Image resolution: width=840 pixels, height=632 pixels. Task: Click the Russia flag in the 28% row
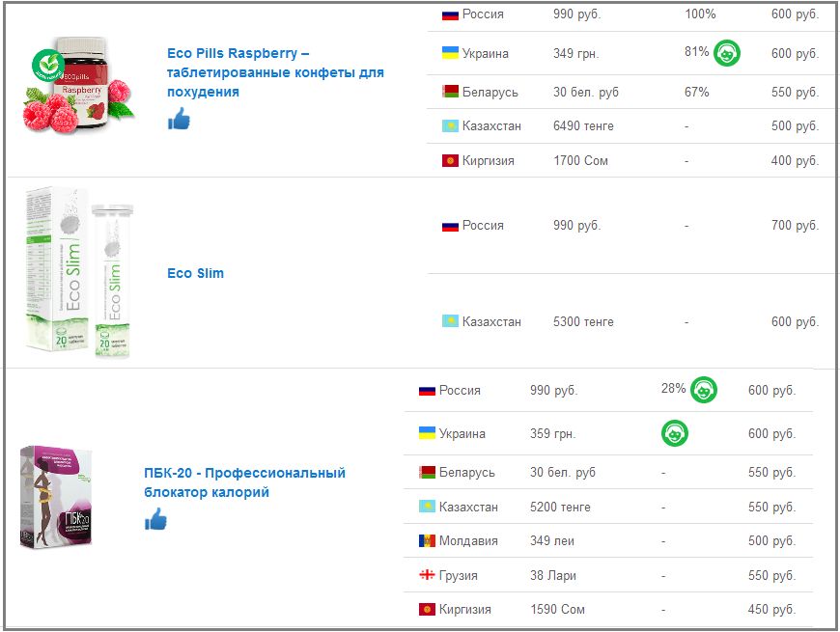pyautogui.click(x=427, y=391)
